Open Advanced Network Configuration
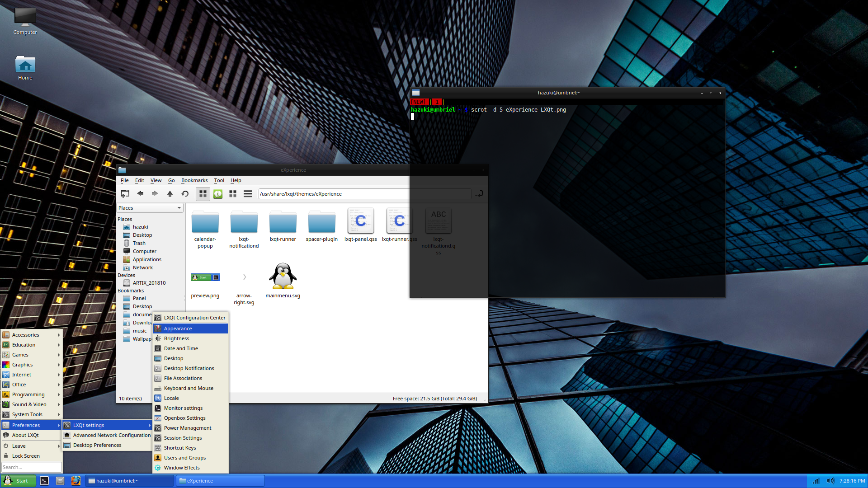Image resolution: width=868 pixels, height=488 pixels. 107,435
